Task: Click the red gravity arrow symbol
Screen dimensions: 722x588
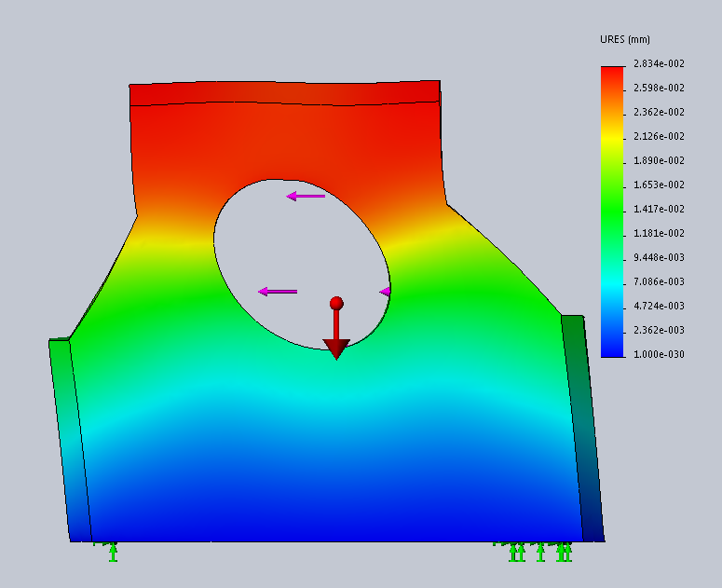Action: pos(336,335)
